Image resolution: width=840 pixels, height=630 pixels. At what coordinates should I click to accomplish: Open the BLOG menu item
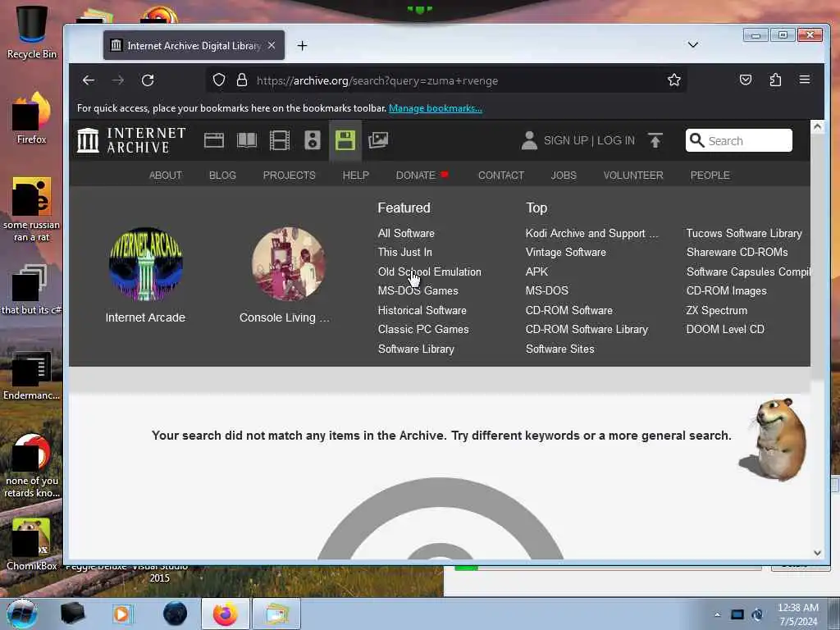click(222, 176)
